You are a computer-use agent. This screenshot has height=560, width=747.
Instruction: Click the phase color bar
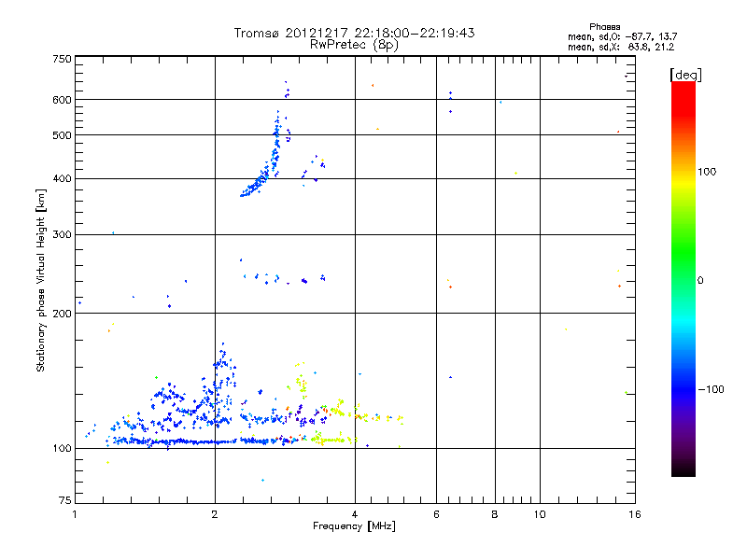point(684,278)
